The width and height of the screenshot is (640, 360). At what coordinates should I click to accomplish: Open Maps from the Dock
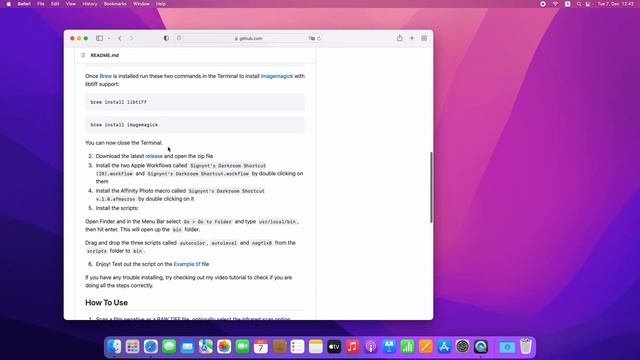[x=206, y=347]
